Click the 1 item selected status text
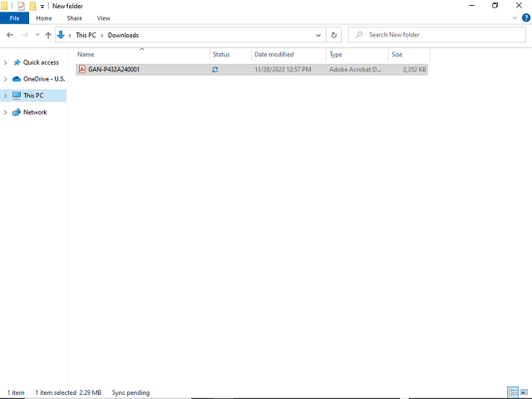 tap(56, 392)
